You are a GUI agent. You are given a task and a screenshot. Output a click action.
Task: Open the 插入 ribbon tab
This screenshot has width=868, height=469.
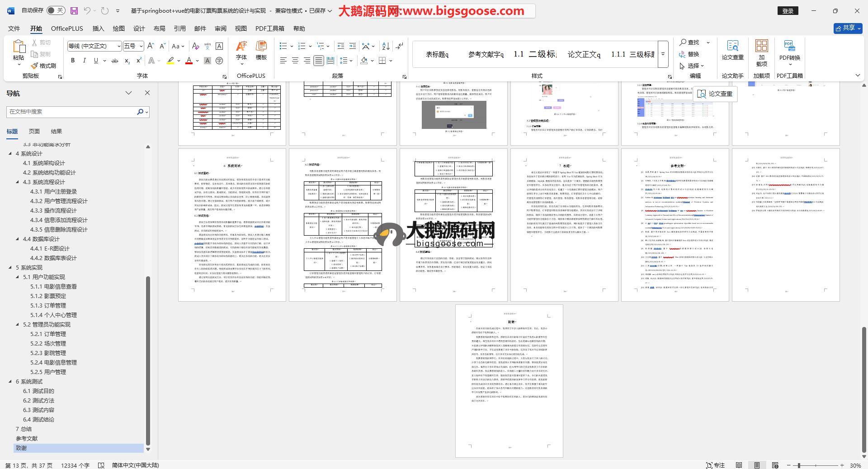click(98, 28)
